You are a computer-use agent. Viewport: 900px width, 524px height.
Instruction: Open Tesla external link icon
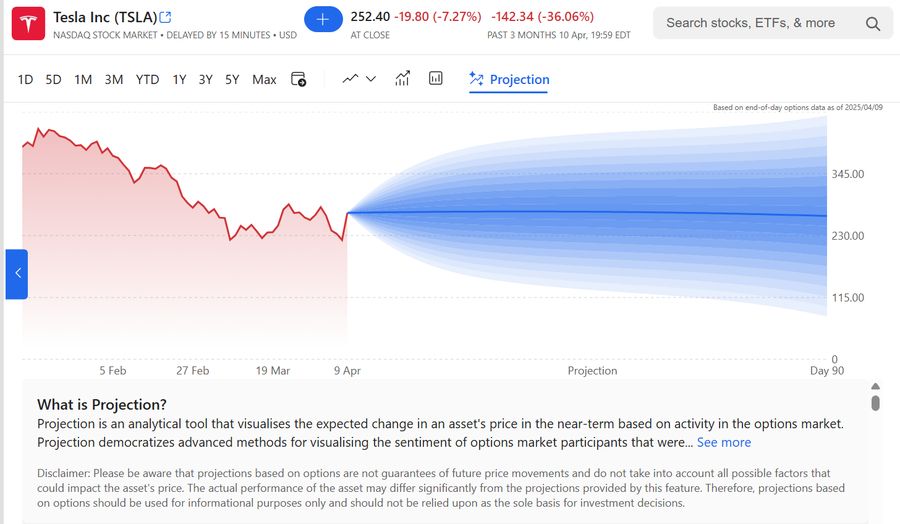[x=166, y=17]
